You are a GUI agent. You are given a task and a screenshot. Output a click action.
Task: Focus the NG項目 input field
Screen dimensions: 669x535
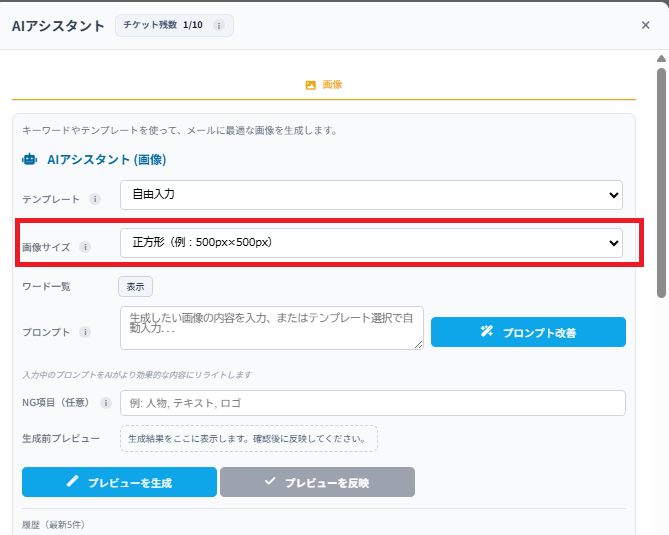click(x=373, y=403)
